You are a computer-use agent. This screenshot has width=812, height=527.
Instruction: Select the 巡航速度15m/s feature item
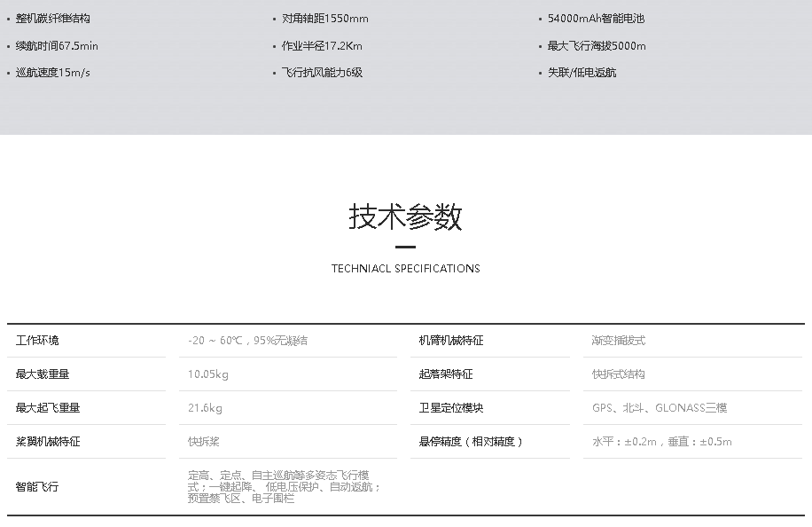click(53, 73)
